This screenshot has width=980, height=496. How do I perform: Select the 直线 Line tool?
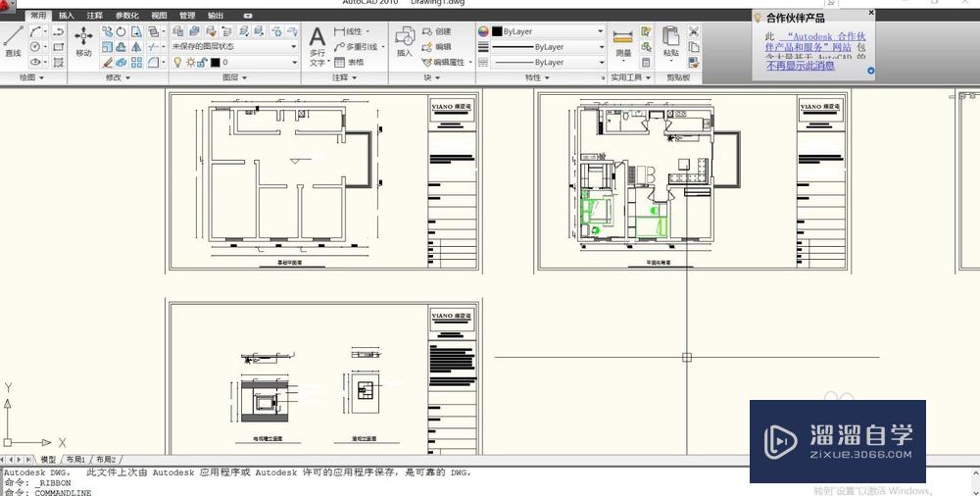tap(13, 42)
